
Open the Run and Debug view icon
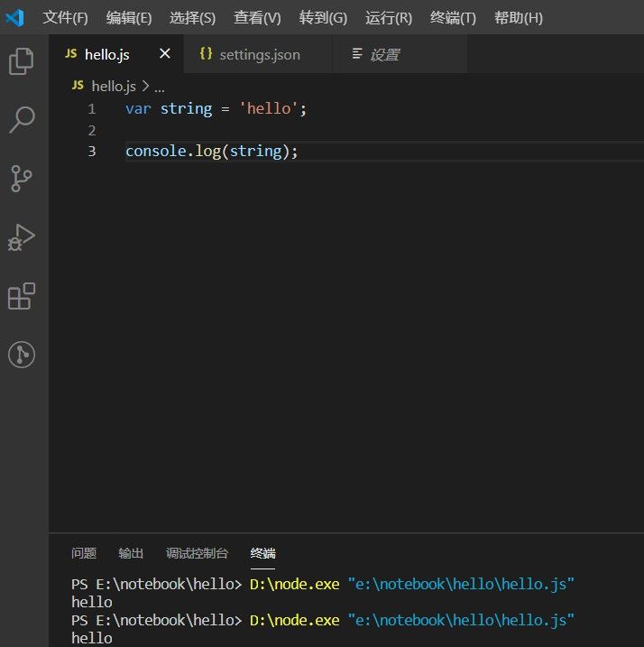(x=22, y=238)
